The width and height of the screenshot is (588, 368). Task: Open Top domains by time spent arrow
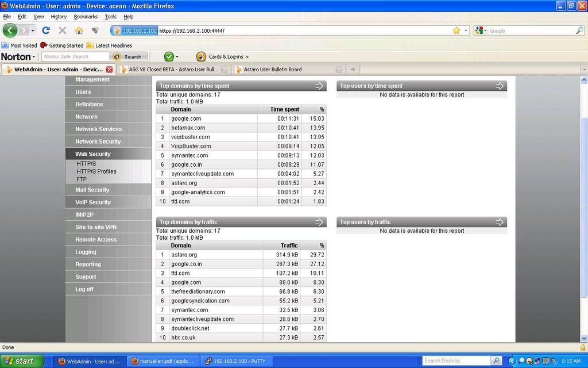319,86
